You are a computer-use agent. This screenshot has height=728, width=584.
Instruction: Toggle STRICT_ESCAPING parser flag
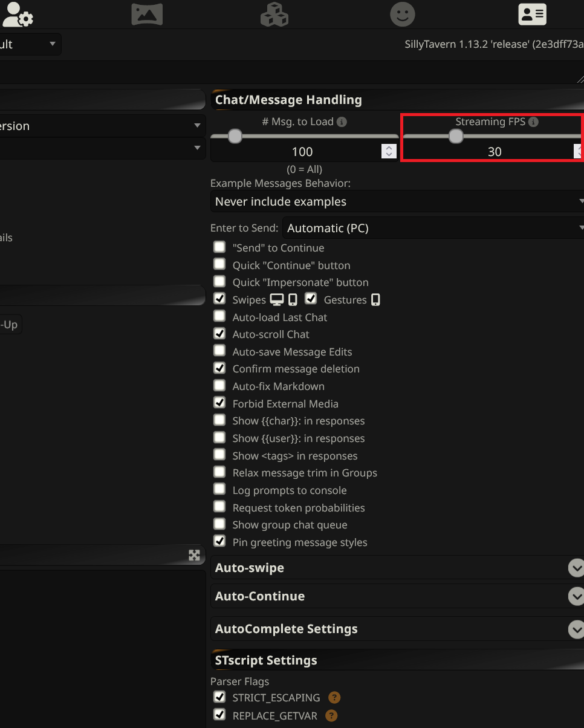click(x=219, y=697)
